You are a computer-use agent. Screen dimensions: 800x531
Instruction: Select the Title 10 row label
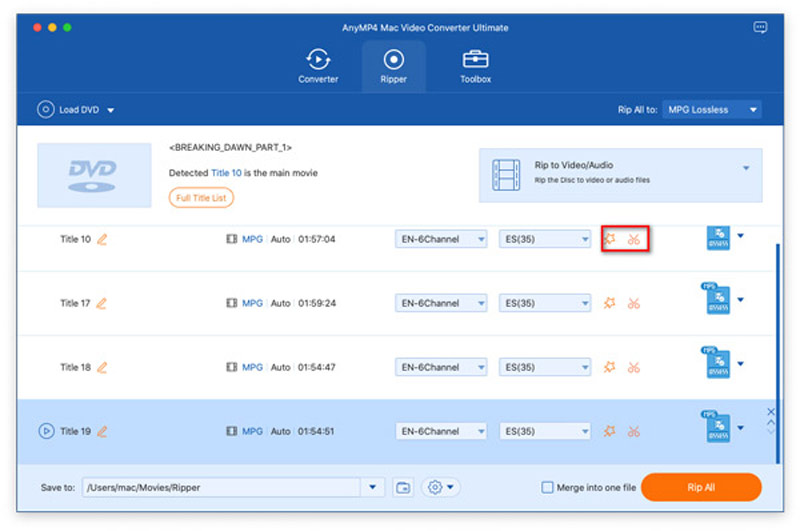coord(76,239)
